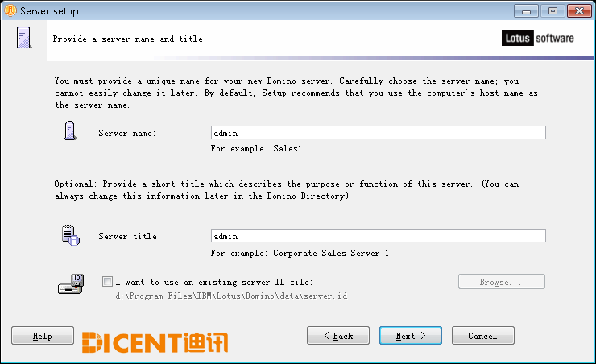The width and height of the screenshot is (596, 364).
Task: Click the 'I want to use an existing server ID file' label
Action: tap(214, 282)
